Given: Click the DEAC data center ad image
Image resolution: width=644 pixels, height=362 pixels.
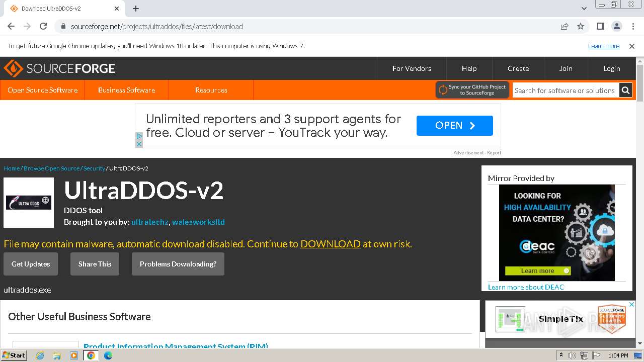Looking at the screenshot, I should click(557, 233).
